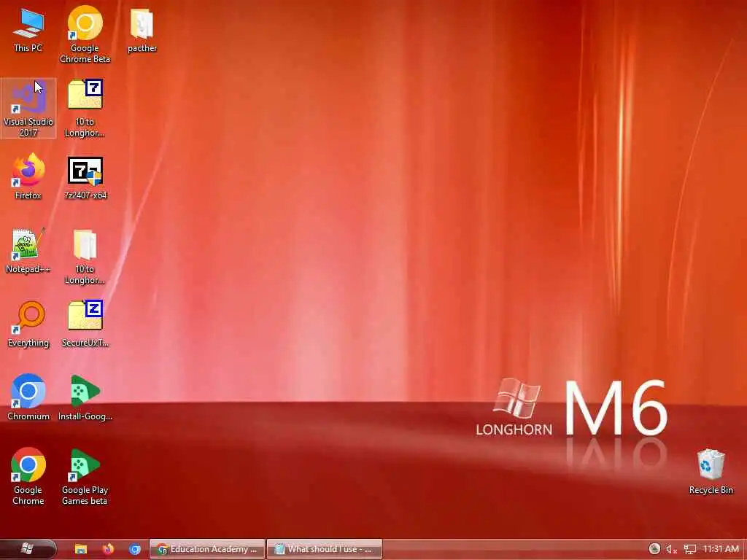
Task: Select the Recycle Bin icon
Action: 711,472
